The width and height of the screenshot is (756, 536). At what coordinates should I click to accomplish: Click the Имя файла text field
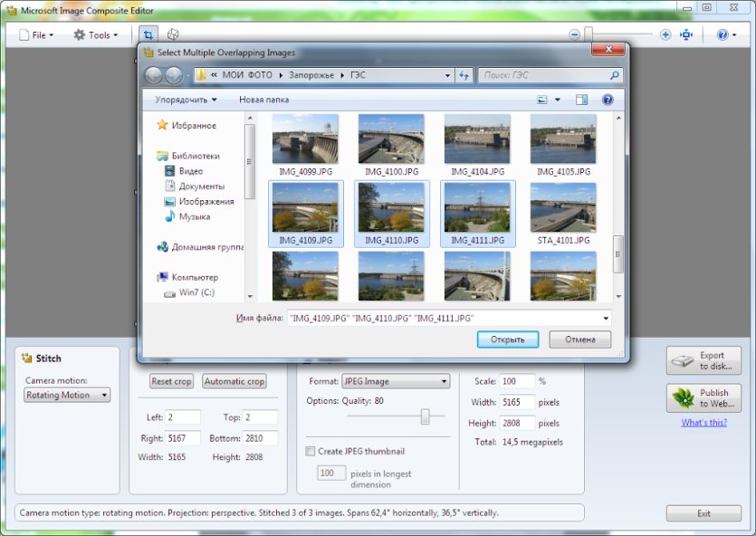coord(445,318)
